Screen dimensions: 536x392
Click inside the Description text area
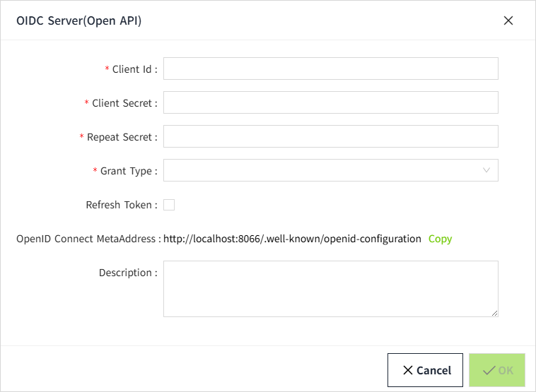[330, 288]
